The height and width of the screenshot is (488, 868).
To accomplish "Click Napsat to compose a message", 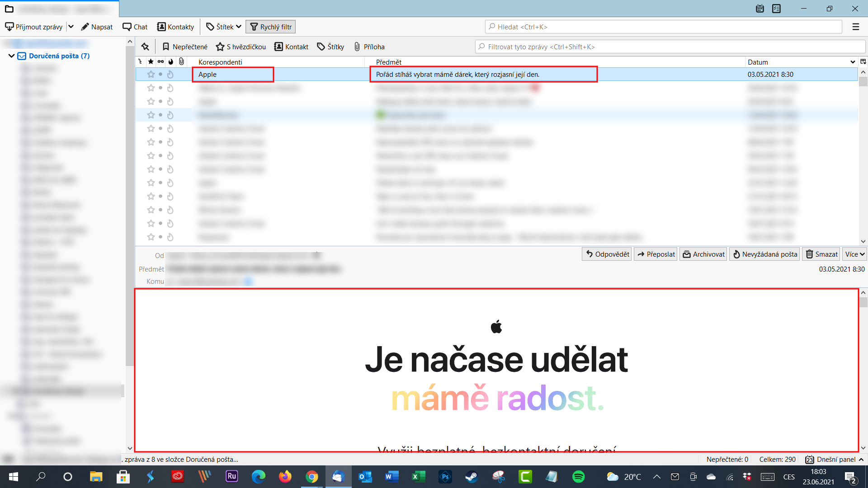I will [x=97, y=27].
